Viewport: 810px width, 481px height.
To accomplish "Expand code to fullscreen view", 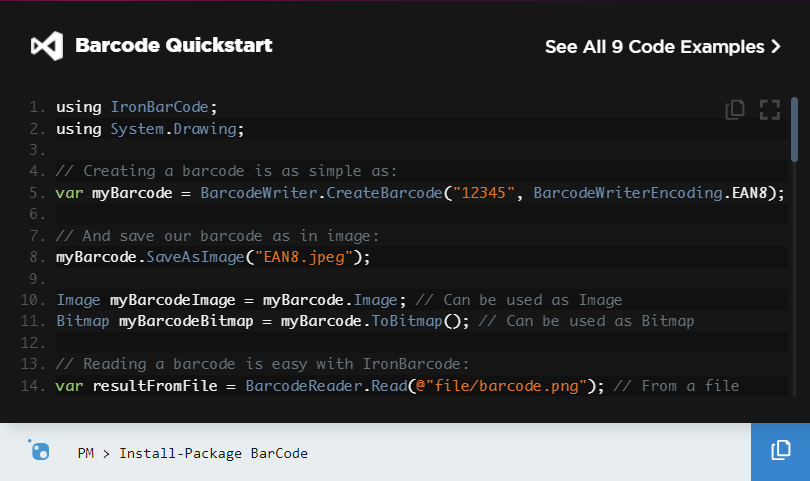I will tap(770, 110).
